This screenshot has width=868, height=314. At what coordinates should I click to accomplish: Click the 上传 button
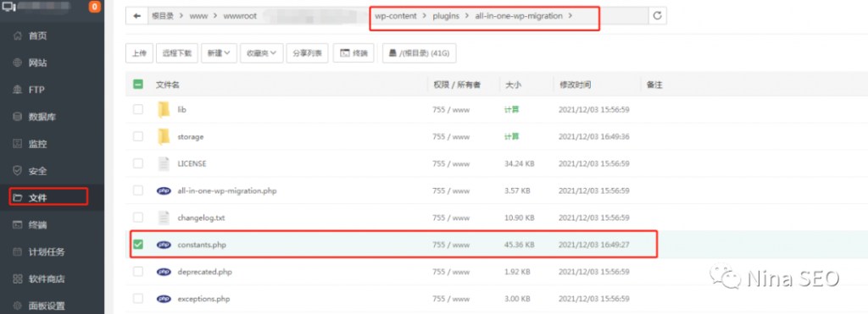pos(139,53)
